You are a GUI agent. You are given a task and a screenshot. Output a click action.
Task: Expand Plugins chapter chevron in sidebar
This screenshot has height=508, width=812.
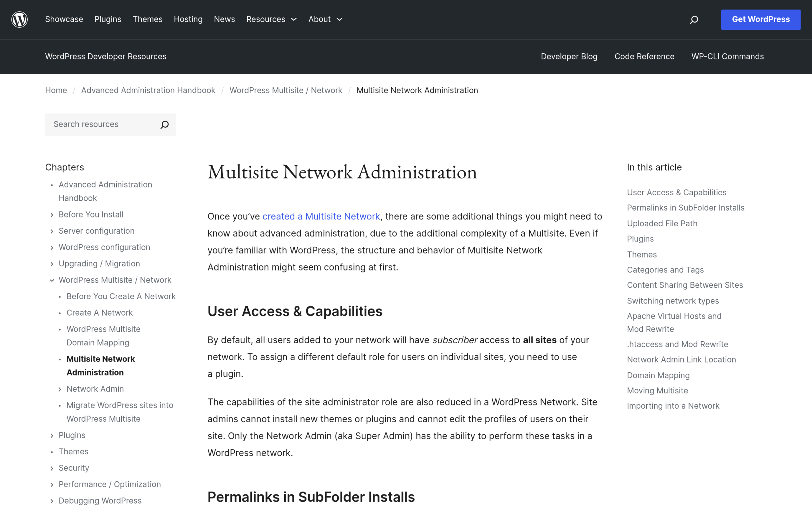[x=52, y=436]
